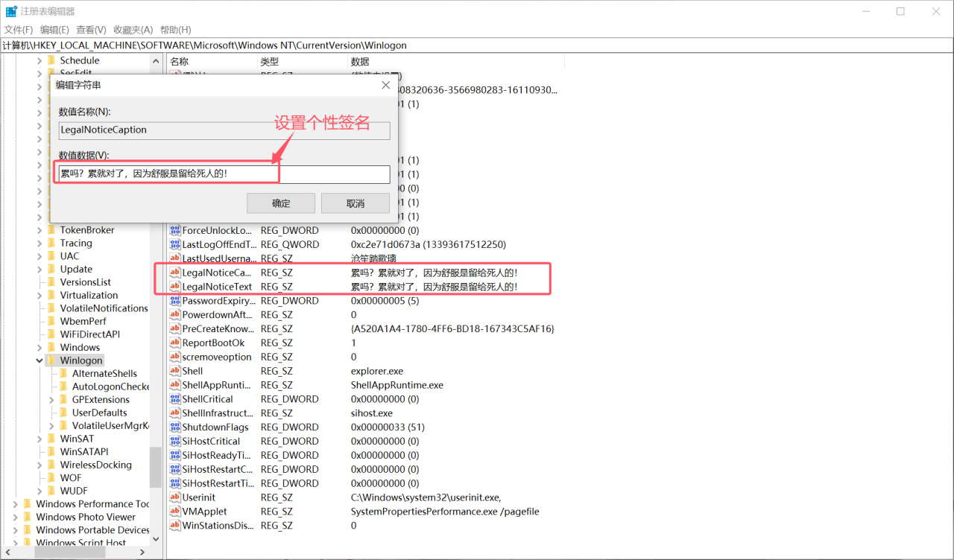Viewport: 954px width, 560px height.
Task: Click the key tree scroll-down arrow
Action: (155, 538)
